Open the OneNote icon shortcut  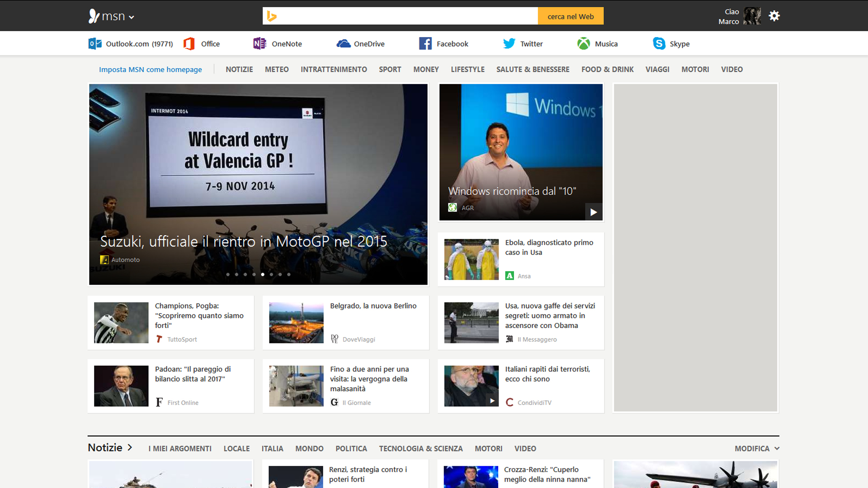(259, 44)
